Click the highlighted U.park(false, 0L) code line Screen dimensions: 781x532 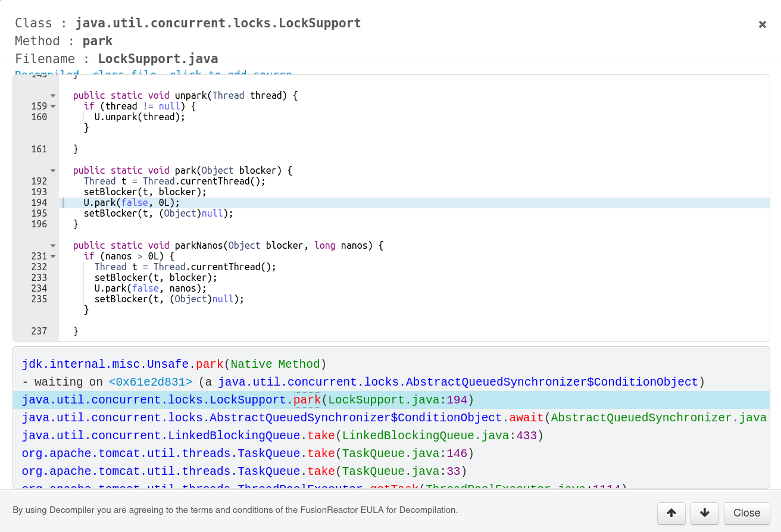pyautogui.click(x=414, y=203)
